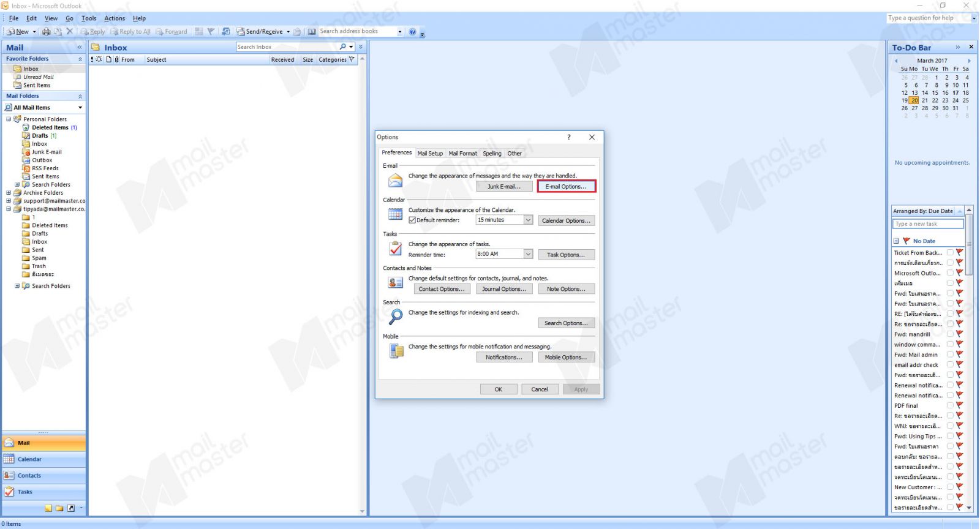Image resolution: width=980 pixels, height=529 pixels.
Task: Click the Print icon in the toolbar
Action: point(46,31)
